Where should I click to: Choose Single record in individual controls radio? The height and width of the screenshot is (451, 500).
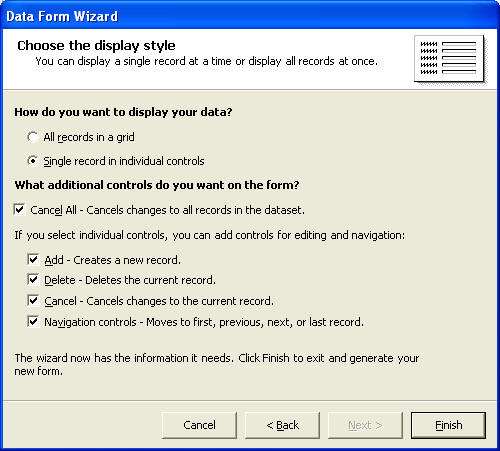click(x=33, y=161)
